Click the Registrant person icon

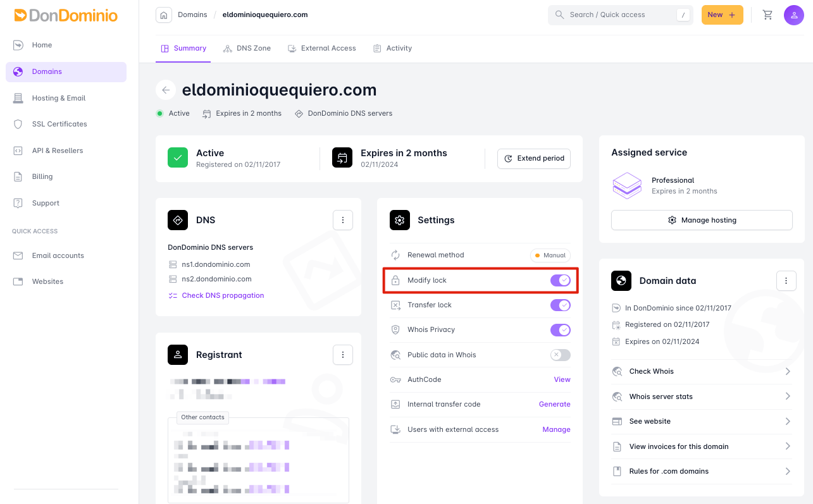[x=178, y=355]
